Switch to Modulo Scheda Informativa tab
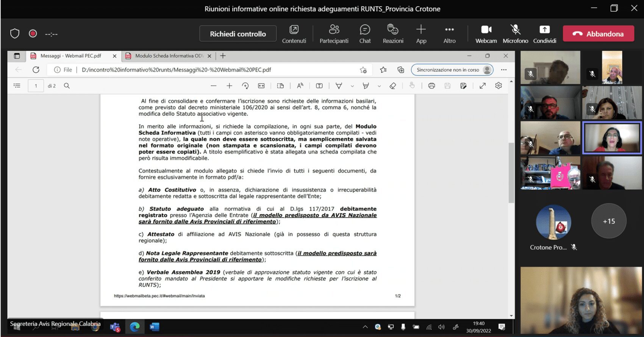This screenshot has height=337, width=644. tap(169, 56)
